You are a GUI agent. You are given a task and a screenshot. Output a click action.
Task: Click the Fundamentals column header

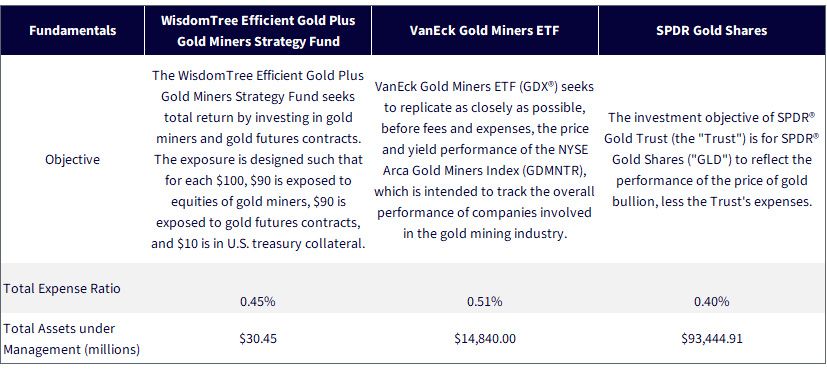click(x=73, y=31)
